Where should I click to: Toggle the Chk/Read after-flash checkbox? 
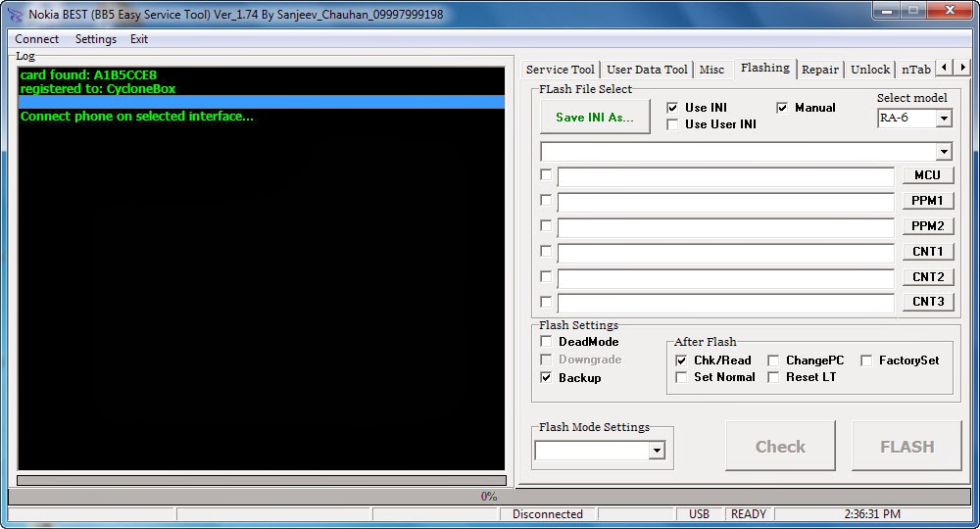(x=681, y=361)
